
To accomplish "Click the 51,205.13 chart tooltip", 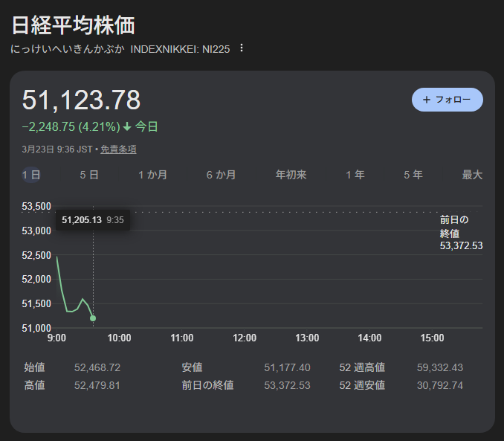I will [92, 220].
